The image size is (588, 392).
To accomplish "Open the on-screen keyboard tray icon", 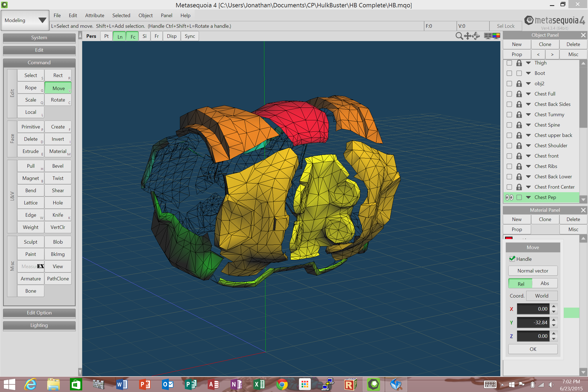I will coord(490,384).
